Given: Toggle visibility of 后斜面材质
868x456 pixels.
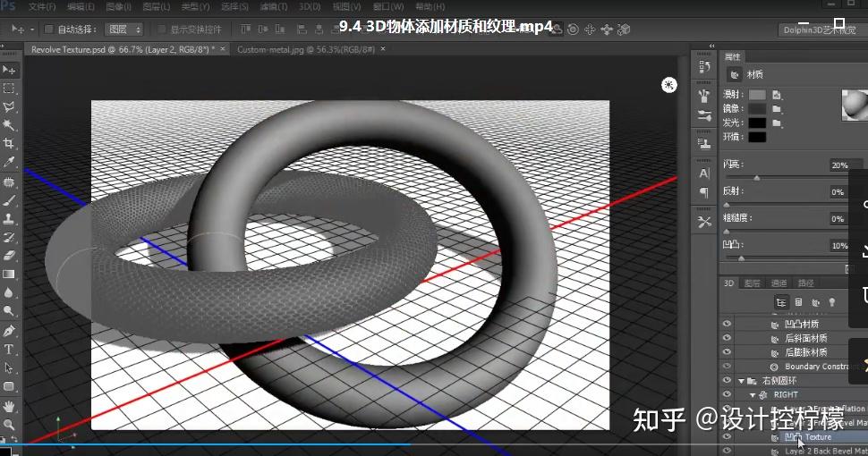Looking at the screenshot, I should pos(727,338).
